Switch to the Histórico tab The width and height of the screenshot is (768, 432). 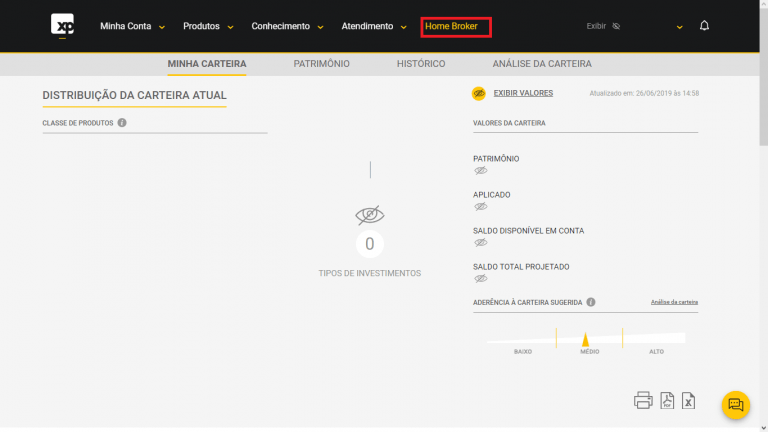tap(421, 64)
